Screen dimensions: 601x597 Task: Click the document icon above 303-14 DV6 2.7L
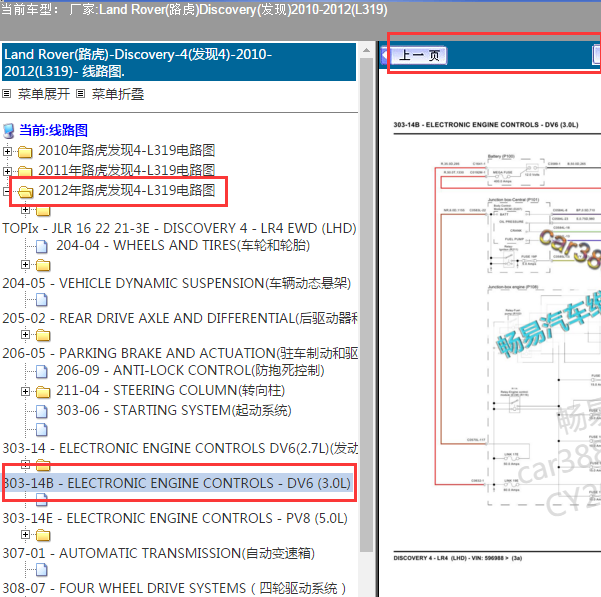[x=42, y=430]
